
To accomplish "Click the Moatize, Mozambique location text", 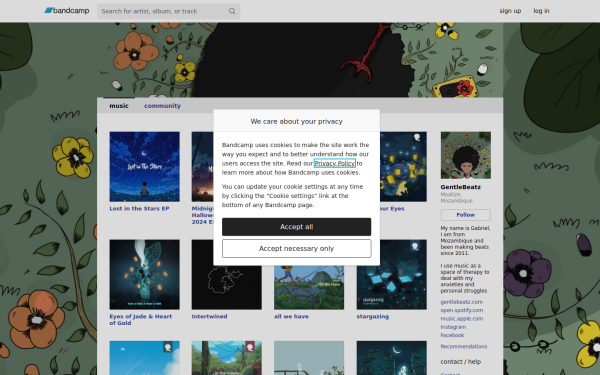I will (x=456, y=197).
